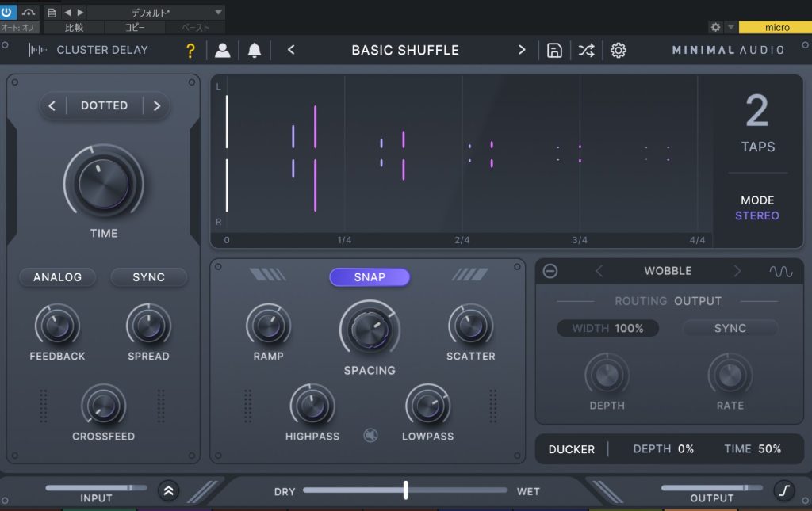Switch to next modulation effect after Wobble
Image resolution: width=812 pixels, height=511 pixels.
click(737, 271)
